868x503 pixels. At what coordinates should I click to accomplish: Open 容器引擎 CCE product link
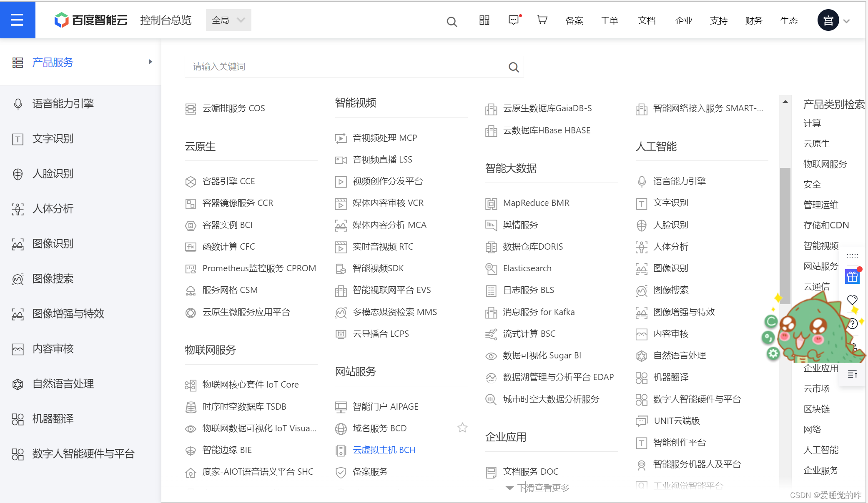[x=228, y=181]
